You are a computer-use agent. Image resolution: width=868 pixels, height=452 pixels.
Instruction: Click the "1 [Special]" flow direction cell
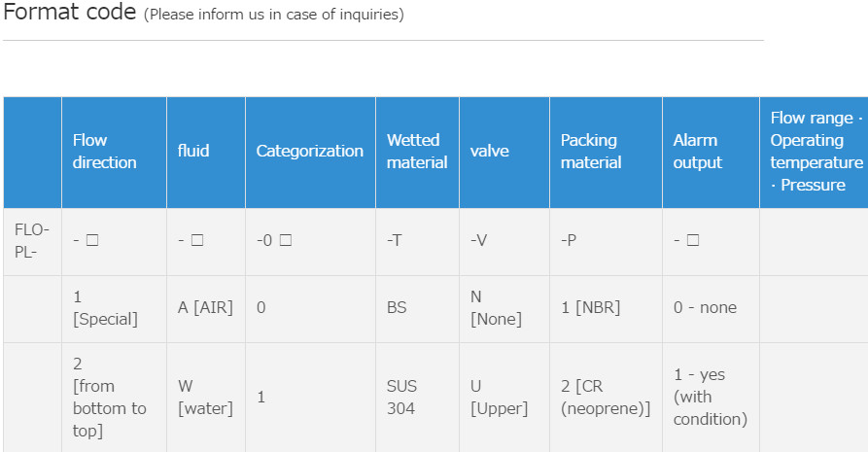coord(105,308)
